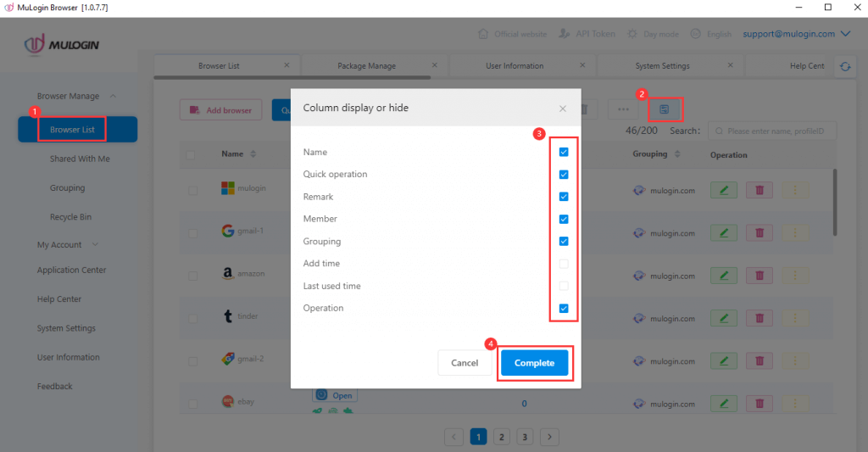868x452 pixels.
Task: Open the column display settings icon
Action: pos(665,109)
